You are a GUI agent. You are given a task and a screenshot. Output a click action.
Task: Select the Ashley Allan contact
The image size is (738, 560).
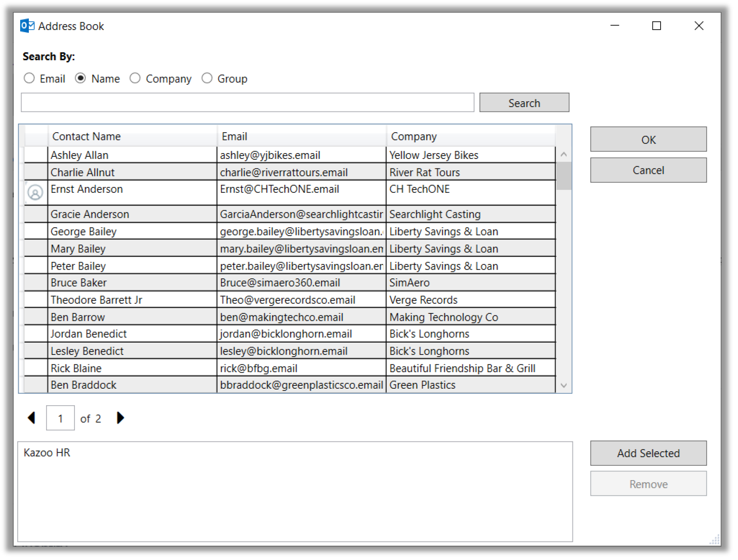point(132,155)
